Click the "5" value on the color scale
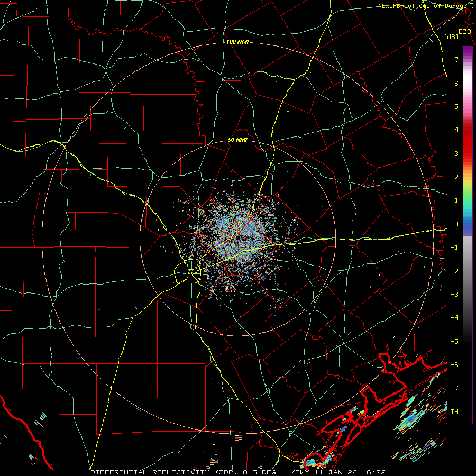476x476 pixels. 456,106
